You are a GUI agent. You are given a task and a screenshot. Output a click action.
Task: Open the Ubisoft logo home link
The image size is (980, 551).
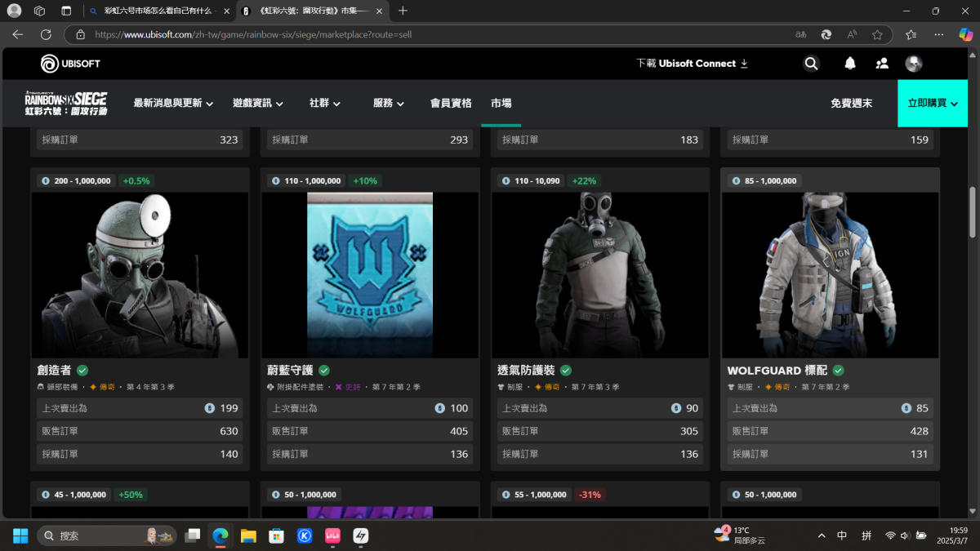tap(70, 64)
